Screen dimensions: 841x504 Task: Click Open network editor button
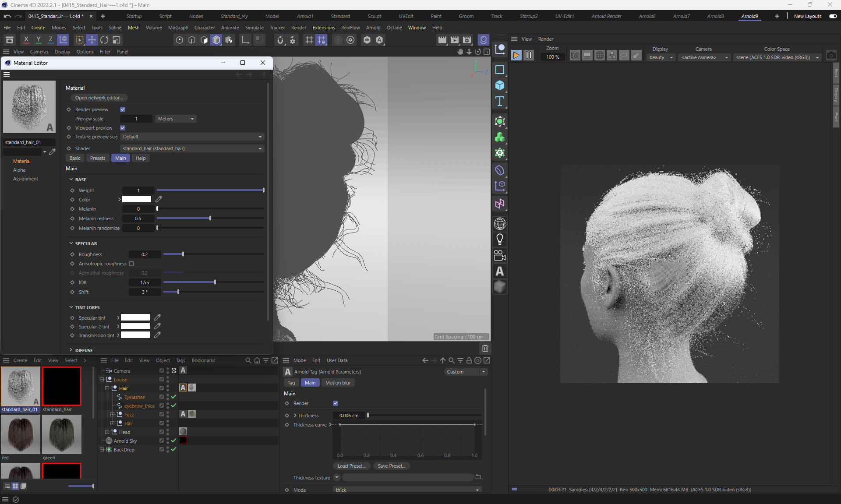[x=99, y=98]
